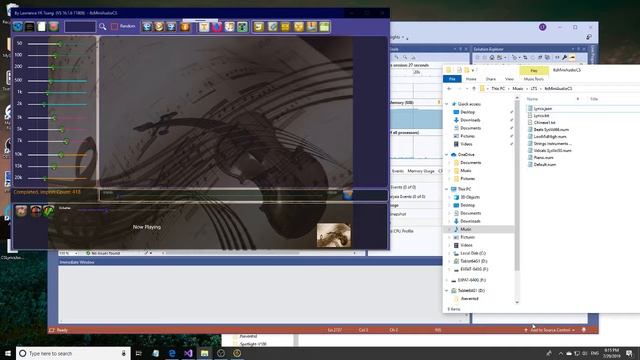Open Task View on taskbar
The height and width of the screenshot is (360, 640).
(x=139, y=353)
